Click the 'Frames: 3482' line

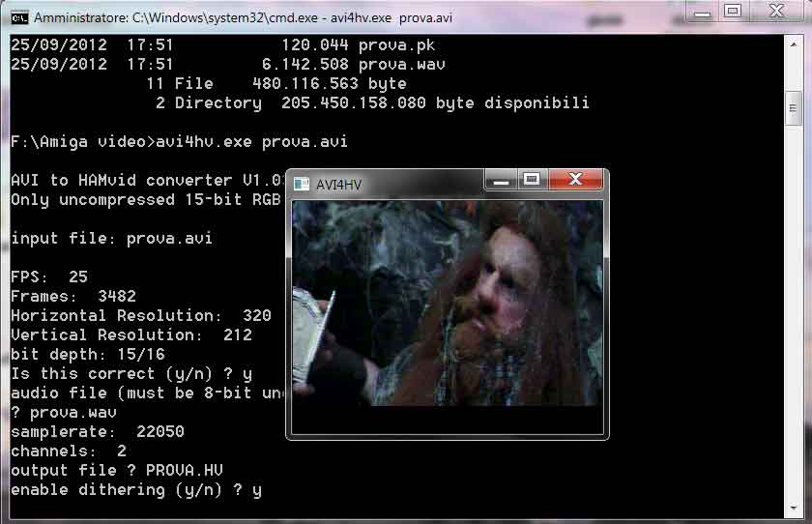(73, 297)
